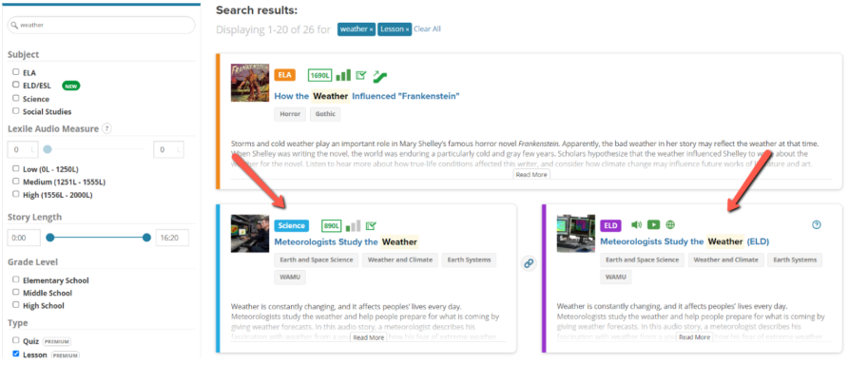Check the Quiz type checkbox
Viewport: 868px width, 365px height.
point(16,340)
